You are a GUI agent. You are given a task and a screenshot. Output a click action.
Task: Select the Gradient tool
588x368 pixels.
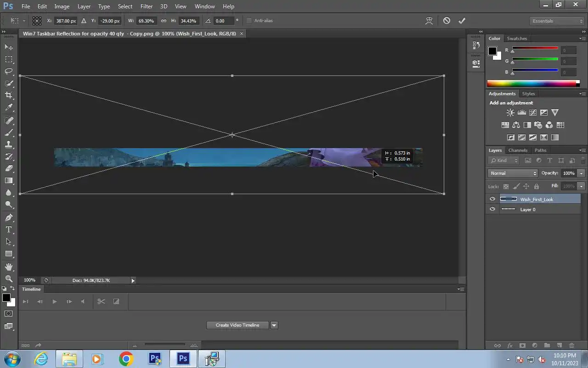pos(9,180)
